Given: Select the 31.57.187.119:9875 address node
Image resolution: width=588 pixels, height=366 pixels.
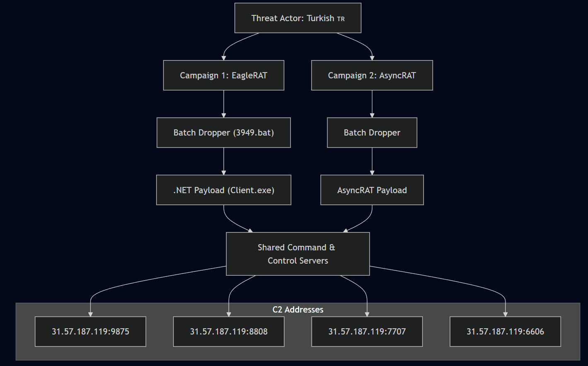Looking at the screenshot, I should [90, 332].
